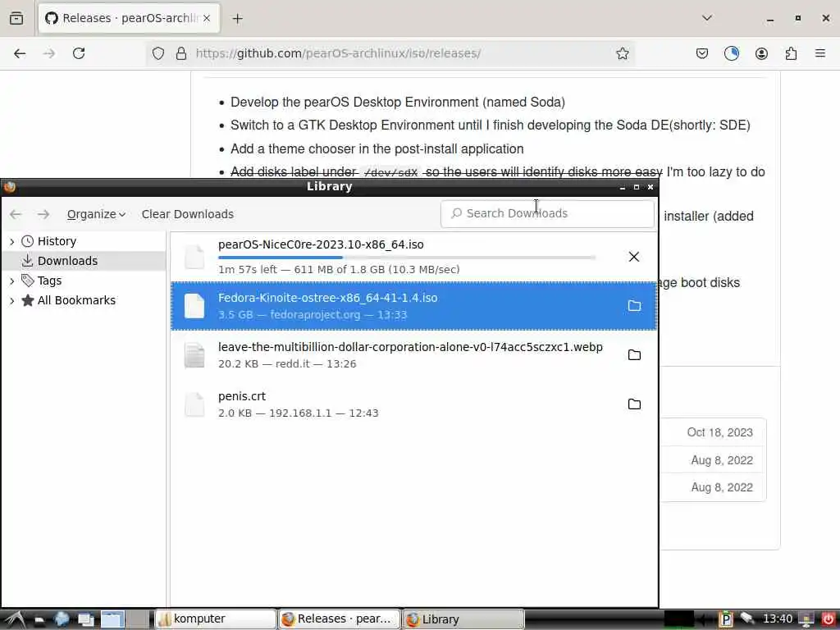This screenshot has width=840, height=630.
Task: Select All Bookmarks in Library sidebar
Action: pos(76,300)
